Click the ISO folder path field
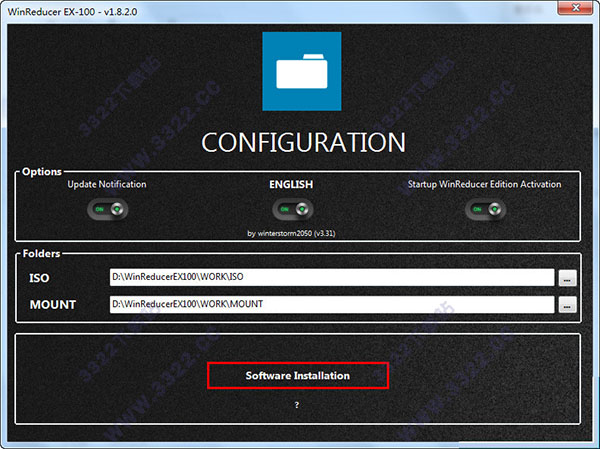The height and width of the screenshot is (449, 600). point(332,277)
